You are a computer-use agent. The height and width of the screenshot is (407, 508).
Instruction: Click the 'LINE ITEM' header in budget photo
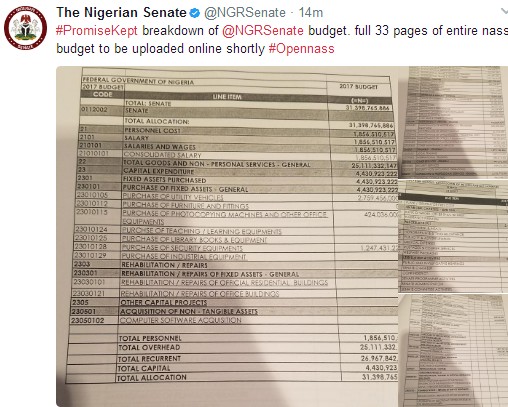227,97
